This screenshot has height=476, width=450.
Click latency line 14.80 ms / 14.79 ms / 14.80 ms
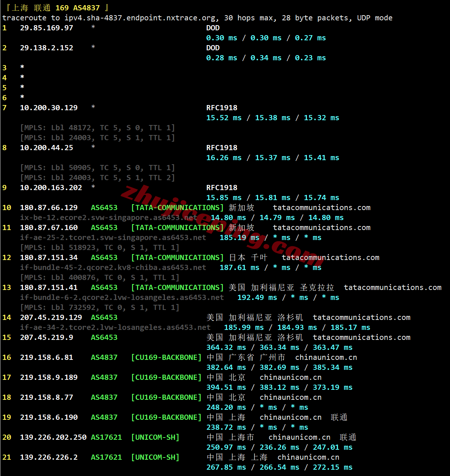pyautogui.click(x=277, y=217)
